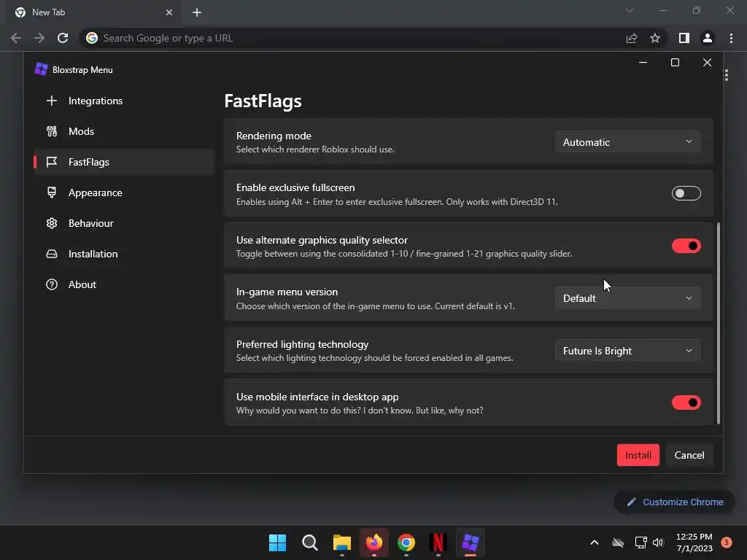747x560 pixels.
Task: Open network status tray icon
Action: (640, 542)
